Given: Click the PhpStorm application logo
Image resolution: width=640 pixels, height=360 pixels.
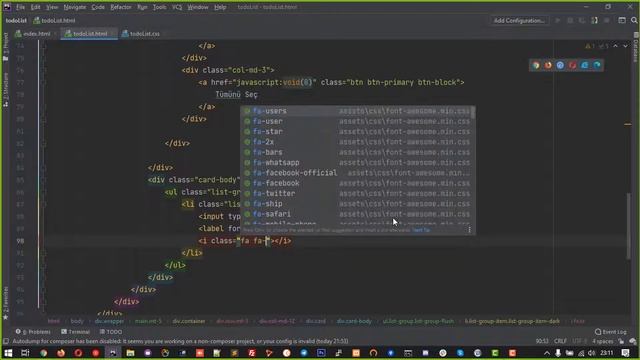Looking at the screenshot, I should (x=7, y=7).
